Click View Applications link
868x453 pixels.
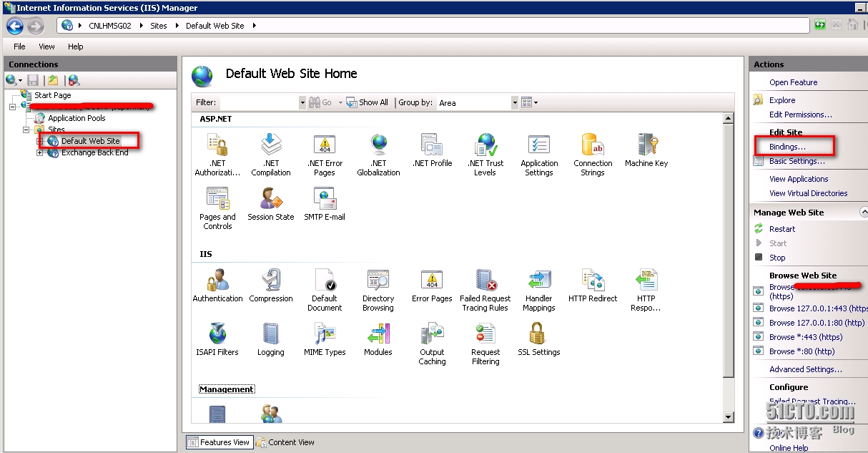point(799,179)
